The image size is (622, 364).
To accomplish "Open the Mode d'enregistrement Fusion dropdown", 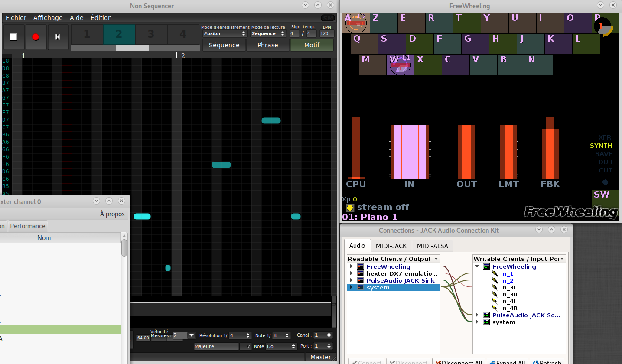I will [225, 33].
